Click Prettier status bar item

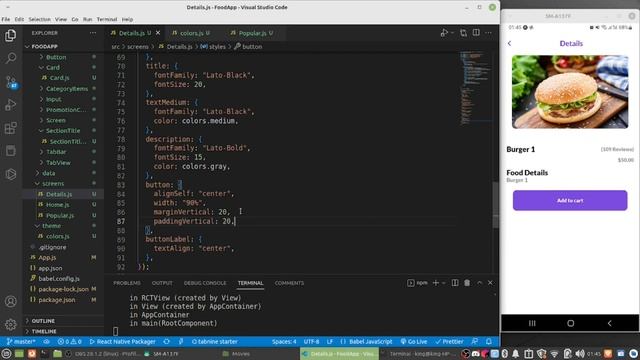point(449,342)
